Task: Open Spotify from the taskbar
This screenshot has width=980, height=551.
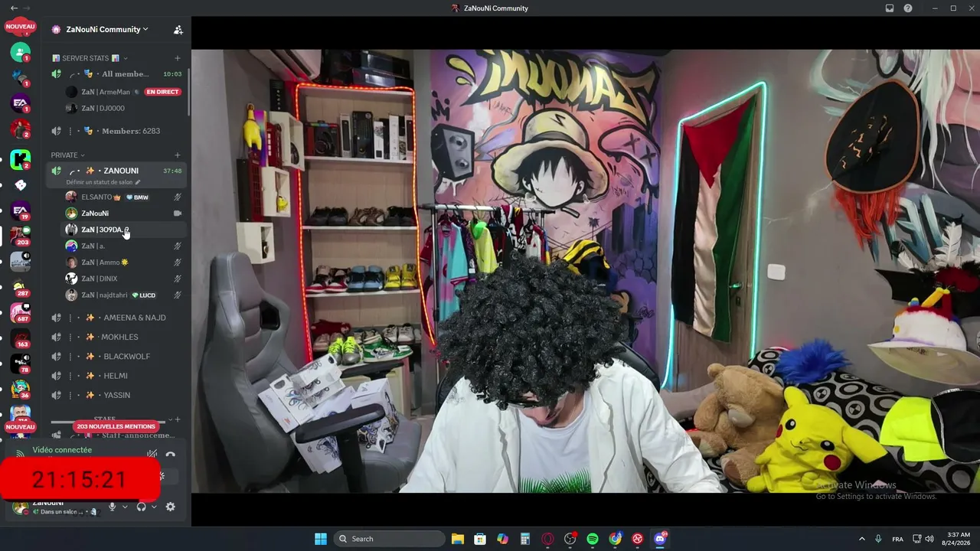Action: tap(593, 539)
